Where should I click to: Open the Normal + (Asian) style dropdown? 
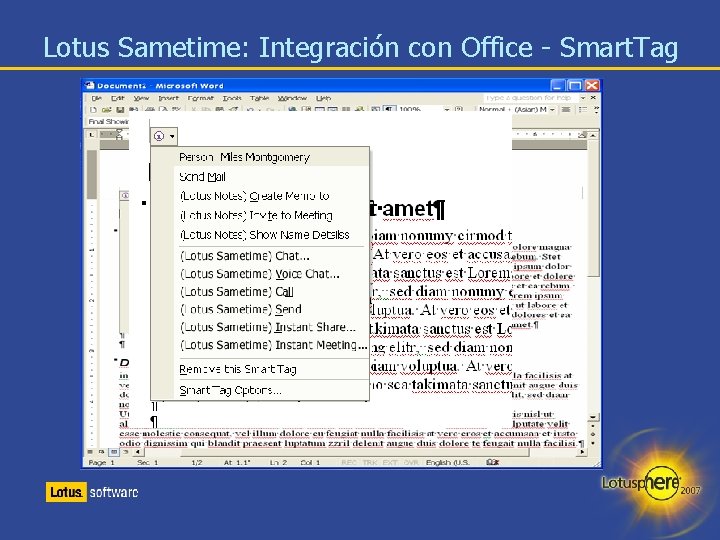[552, 110]
